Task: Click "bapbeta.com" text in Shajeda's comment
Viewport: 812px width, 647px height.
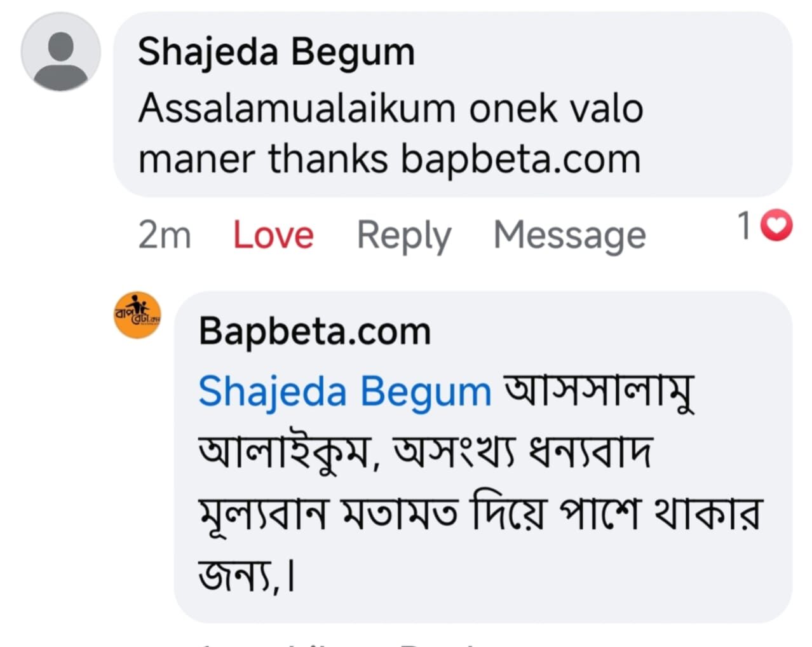Action: point(520,158)
